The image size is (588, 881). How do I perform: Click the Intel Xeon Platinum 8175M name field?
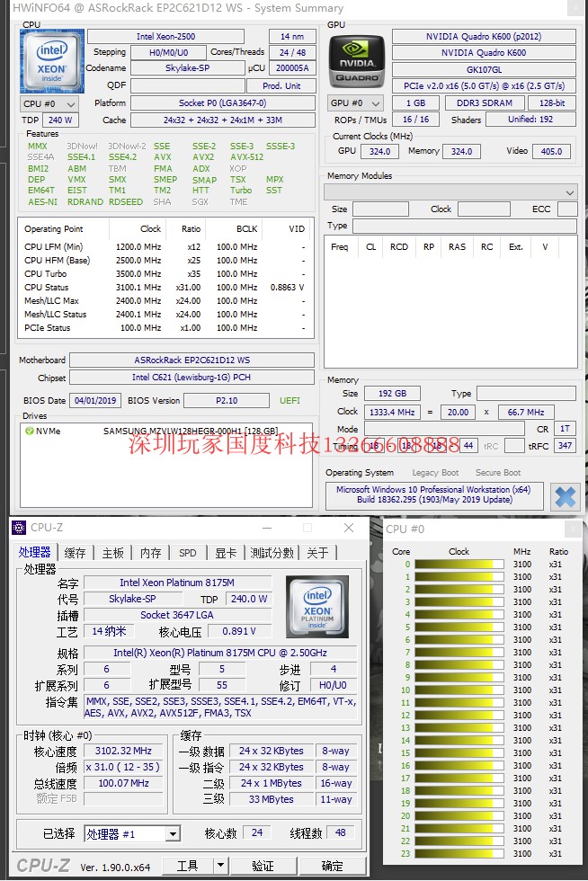point(177,583)
